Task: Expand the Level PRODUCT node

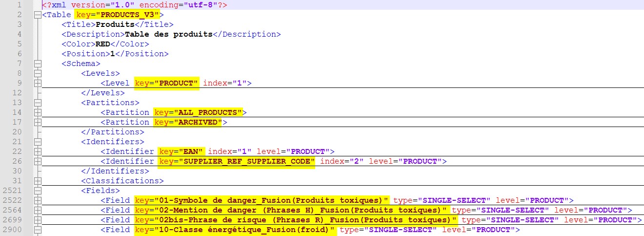Action: (38, 83)
